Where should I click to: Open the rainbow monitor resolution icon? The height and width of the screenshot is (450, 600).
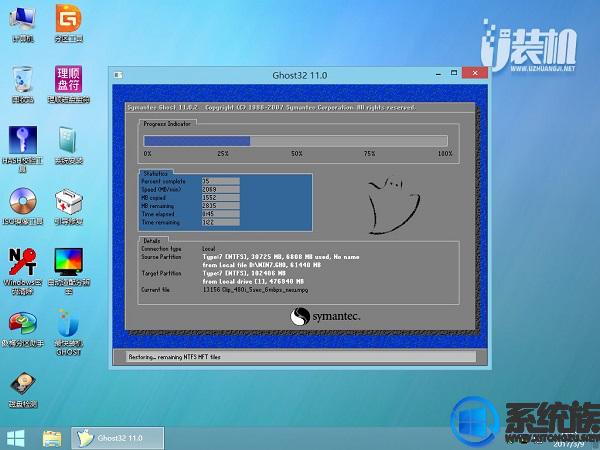[x=68, y=264]
